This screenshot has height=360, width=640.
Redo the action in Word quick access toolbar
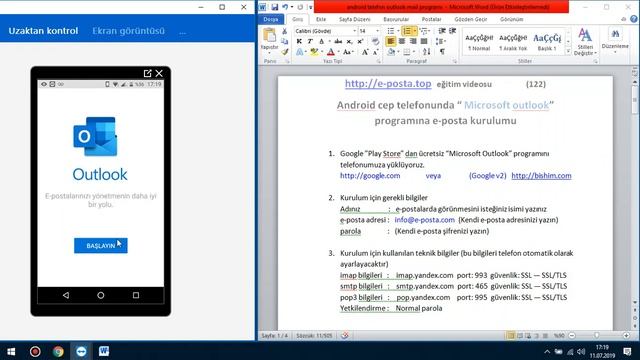click(x=300, y=7)
